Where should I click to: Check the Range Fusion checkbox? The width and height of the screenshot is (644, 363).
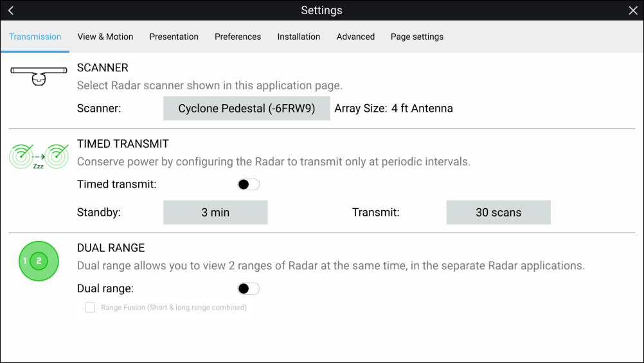point(90,308)
